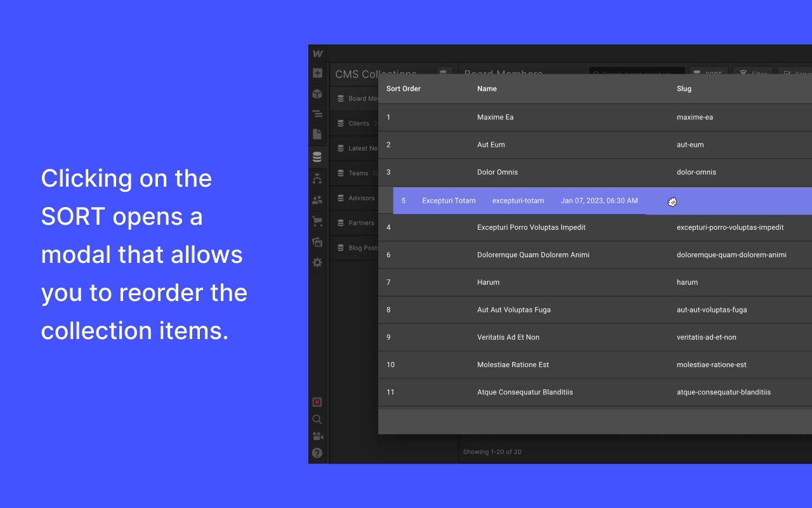Click the red square audit icon
The width and height of the screenshot is (812, 508).
click(x=317, y=402)
